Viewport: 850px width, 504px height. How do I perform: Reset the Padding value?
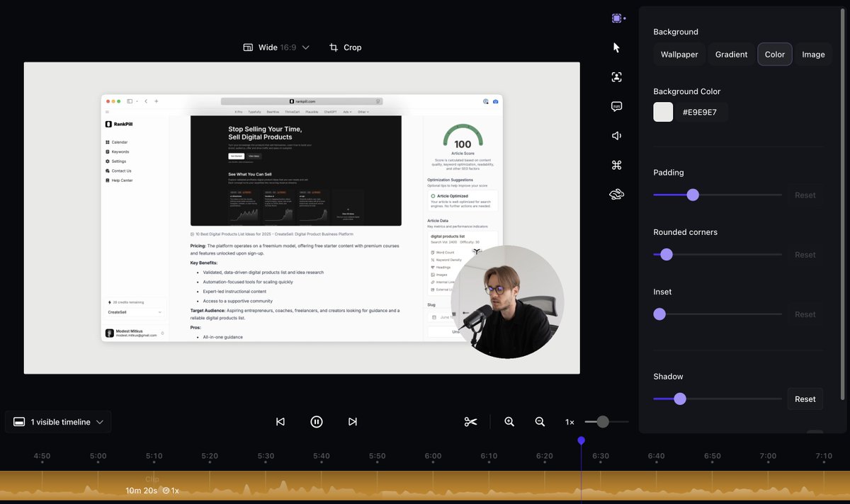point(805,195)
